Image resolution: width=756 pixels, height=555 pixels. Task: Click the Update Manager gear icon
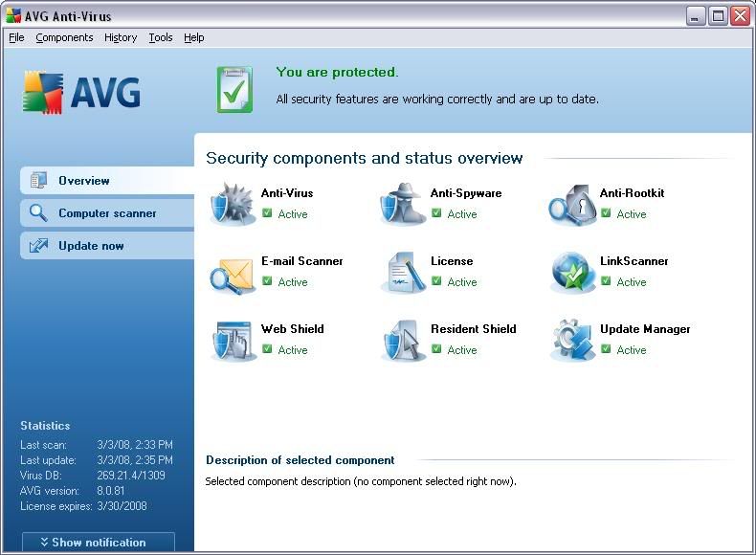click(572, 340)
